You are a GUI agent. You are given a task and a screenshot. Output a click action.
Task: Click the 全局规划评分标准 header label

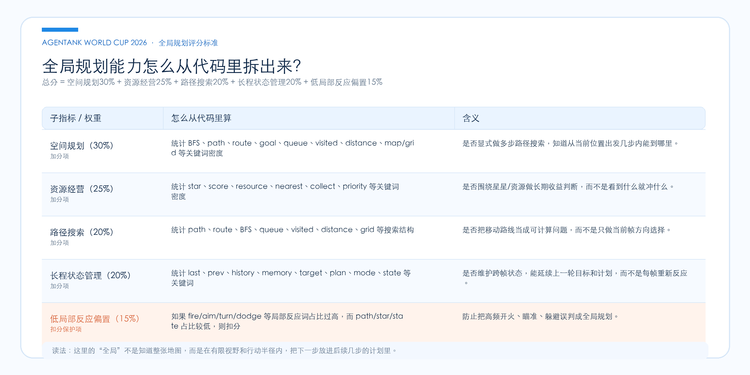188,43
